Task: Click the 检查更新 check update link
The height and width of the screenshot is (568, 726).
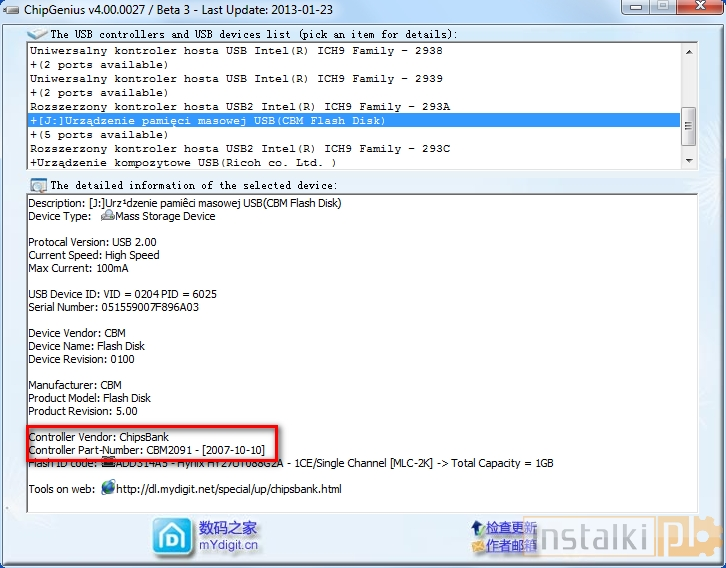Action: click(x=511, y=528)
